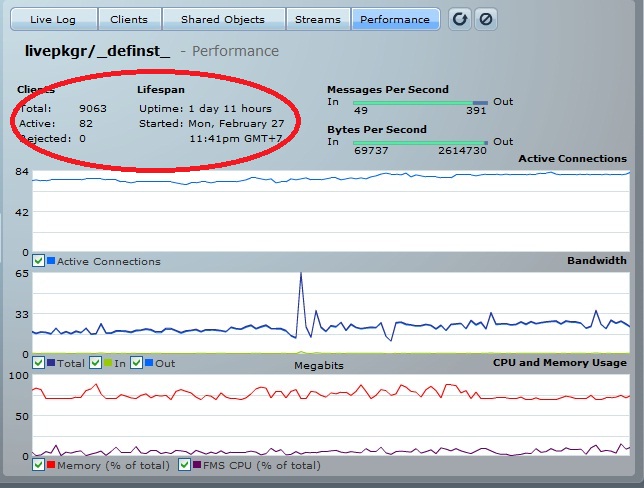Screen dimensions: 644x488
Task: Uncheck the Total bandwidth checkbox
Action: [x=38, y=363]
